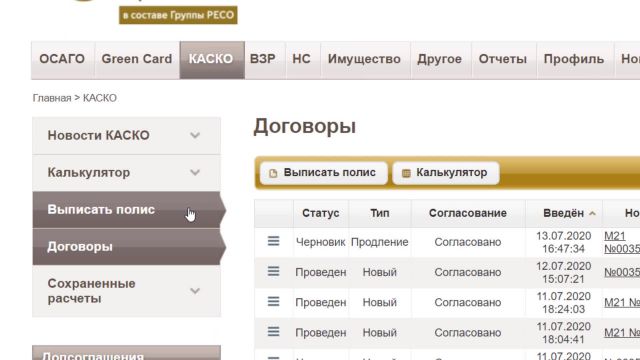
Task: Expand Калькулятор sidebar section chevron
Action: coord(195,172)
